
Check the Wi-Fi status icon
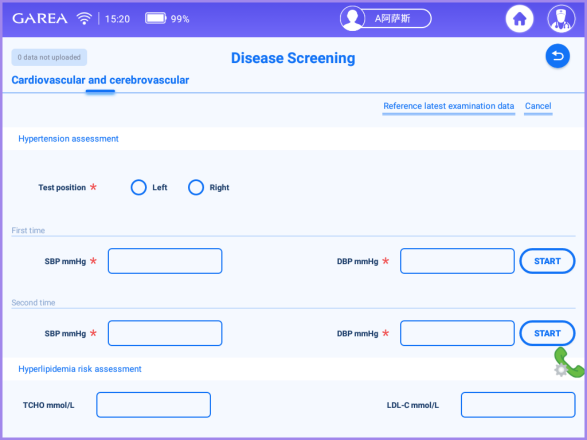(84, 18)
